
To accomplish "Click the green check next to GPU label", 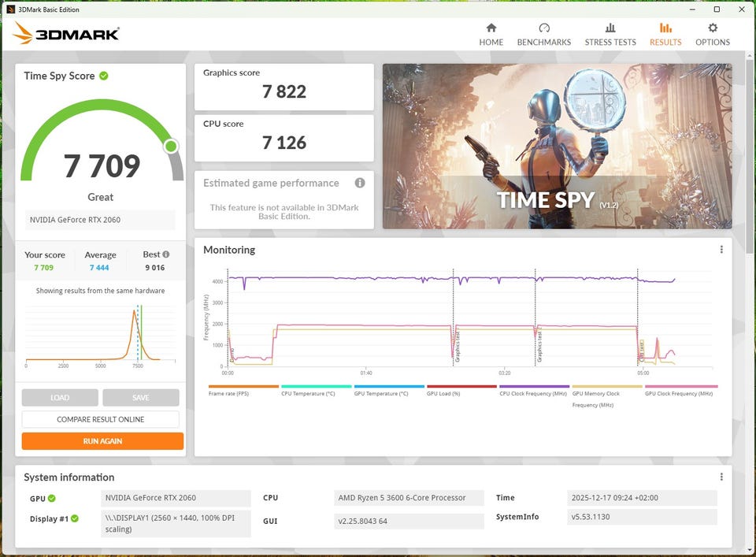I will 52,498.
